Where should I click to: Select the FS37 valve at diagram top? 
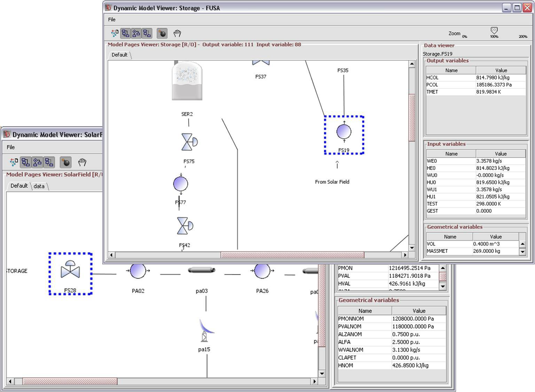click(x=261, y=63)
